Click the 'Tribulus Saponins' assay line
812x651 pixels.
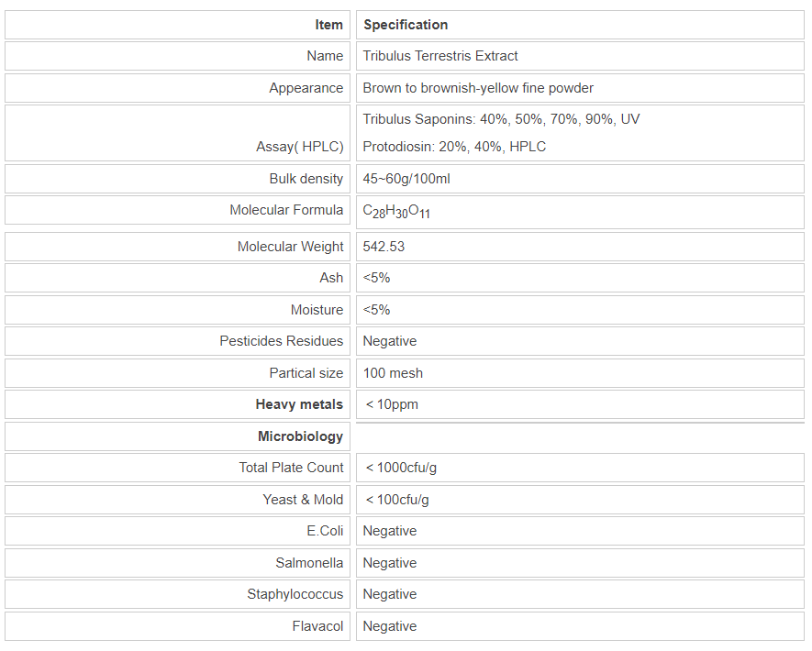pos(501,119)
